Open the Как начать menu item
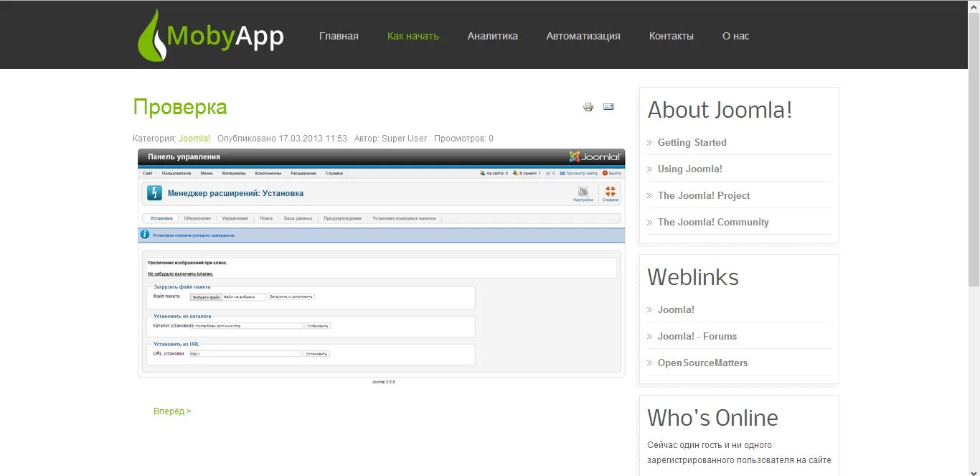This screenshot has width=980, height=476. (413, 36)
